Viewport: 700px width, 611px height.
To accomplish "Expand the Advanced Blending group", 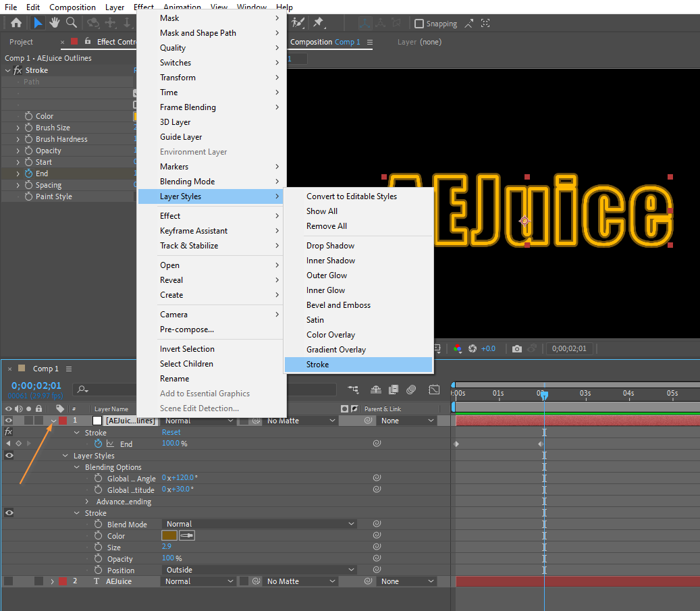I will [x=87, y=502].
